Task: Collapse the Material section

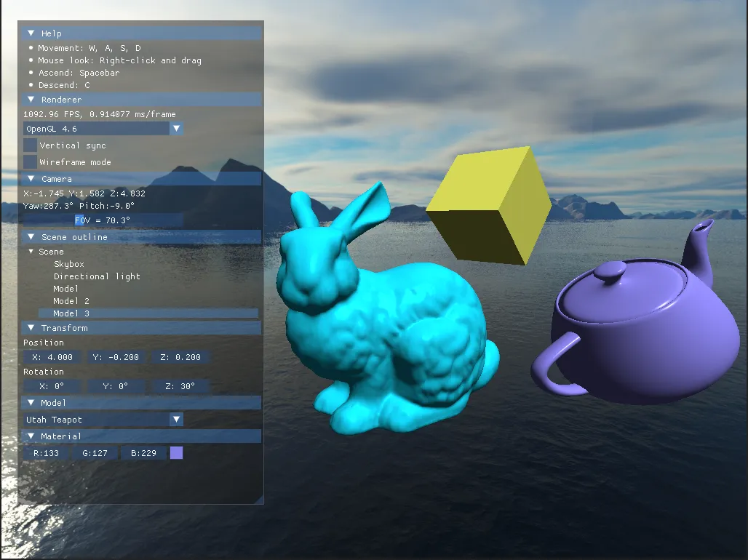Action: click(x=30, y=436)
